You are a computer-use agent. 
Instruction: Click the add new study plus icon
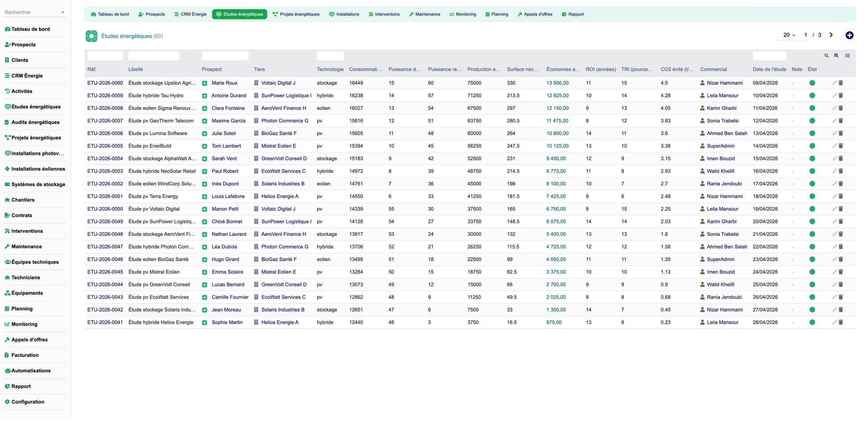coord(849,35)
